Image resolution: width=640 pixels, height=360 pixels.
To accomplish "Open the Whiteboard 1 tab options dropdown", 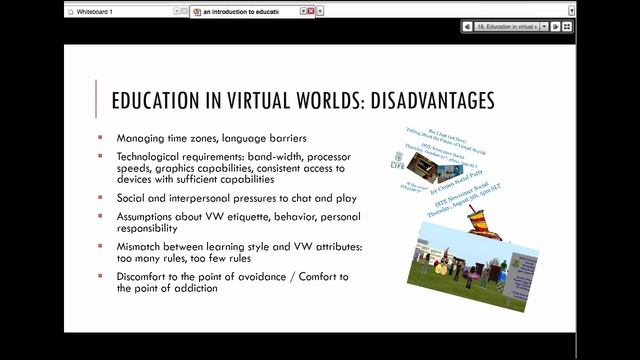I will pyautogui.click(x=177, y=11).
